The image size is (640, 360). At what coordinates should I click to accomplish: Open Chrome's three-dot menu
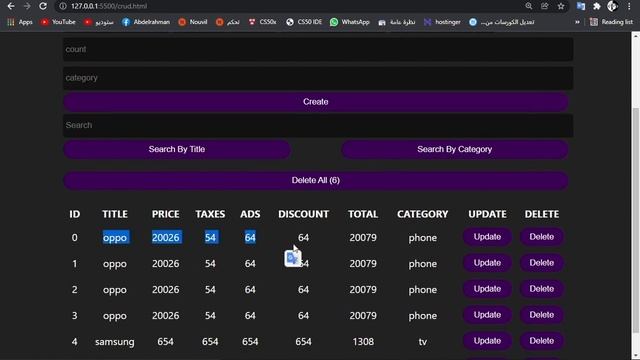pyautogui.click(x=629, y=6)
